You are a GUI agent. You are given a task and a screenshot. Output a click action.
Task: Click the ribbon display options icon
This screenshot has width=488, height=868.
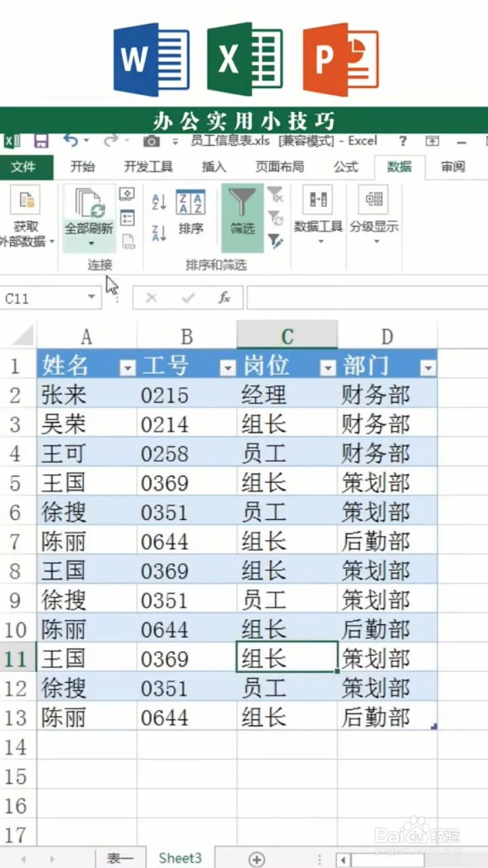432,141
